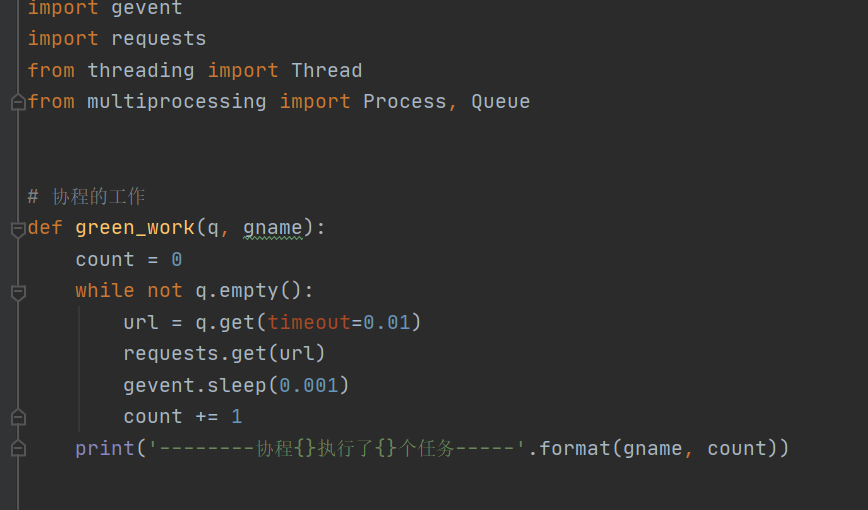
Task: Click q.empty() in the while condition
Action: 248,290
